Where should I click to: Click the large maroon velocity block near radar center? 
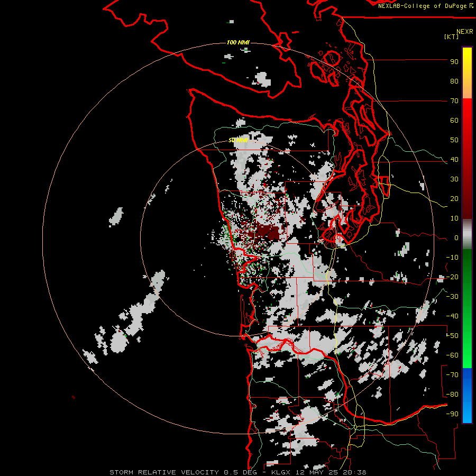tap(268, 233)
